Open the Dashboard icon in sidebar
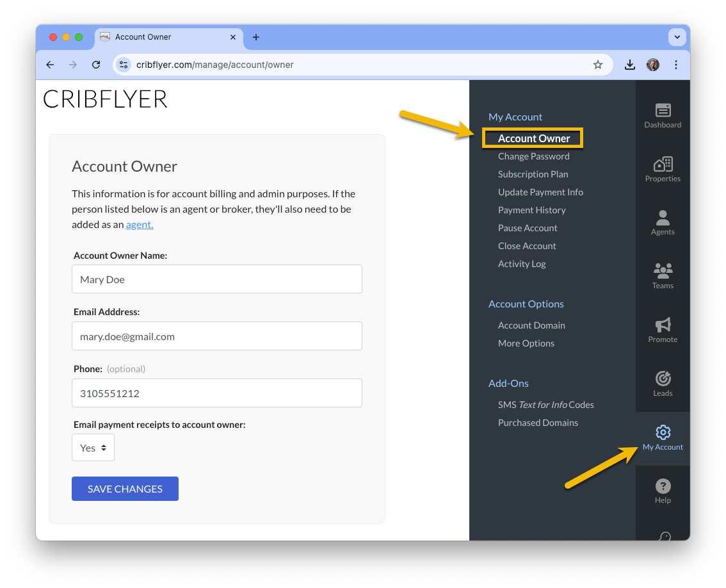Screen dimensions: 726x588 click(663, 110)
